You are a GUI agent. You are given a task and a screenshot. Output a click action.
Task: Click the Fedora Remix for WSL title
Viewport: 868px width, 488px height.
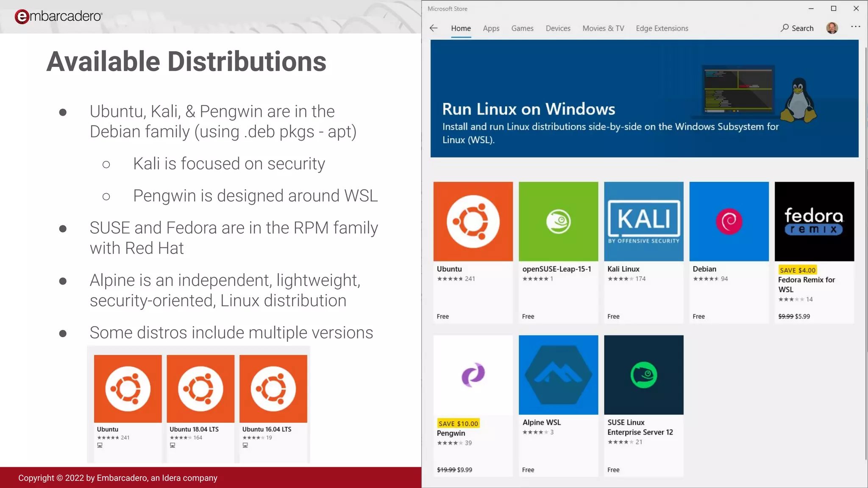807,285
